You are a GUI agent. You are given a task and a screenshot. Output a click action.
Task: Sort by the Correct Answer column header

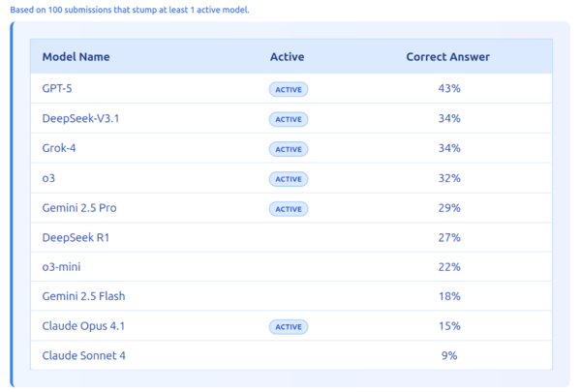pyautogui.click(x=448, y=57)
